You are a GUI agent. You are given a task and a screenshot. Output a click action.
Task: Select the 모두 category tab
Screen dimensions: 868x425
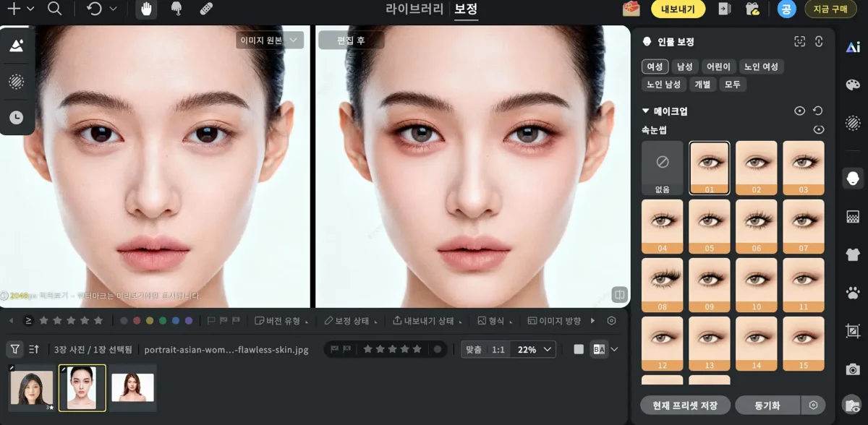[x=733, y=85]
